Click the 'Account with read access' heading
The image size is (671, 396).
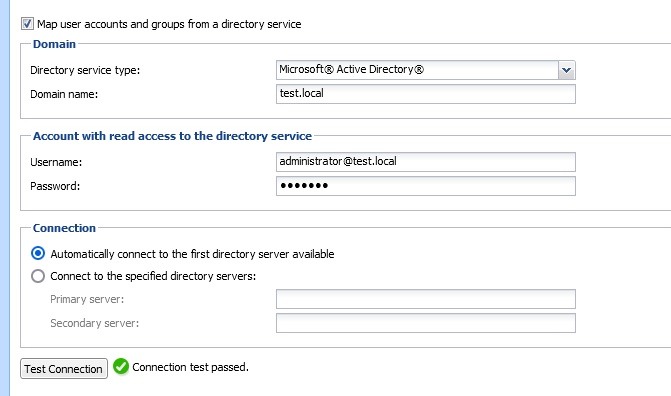pos(172,136)
